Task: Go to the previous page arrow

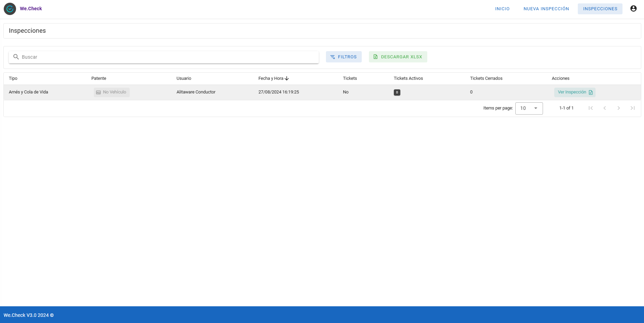Action: click(x=604, y=108)
